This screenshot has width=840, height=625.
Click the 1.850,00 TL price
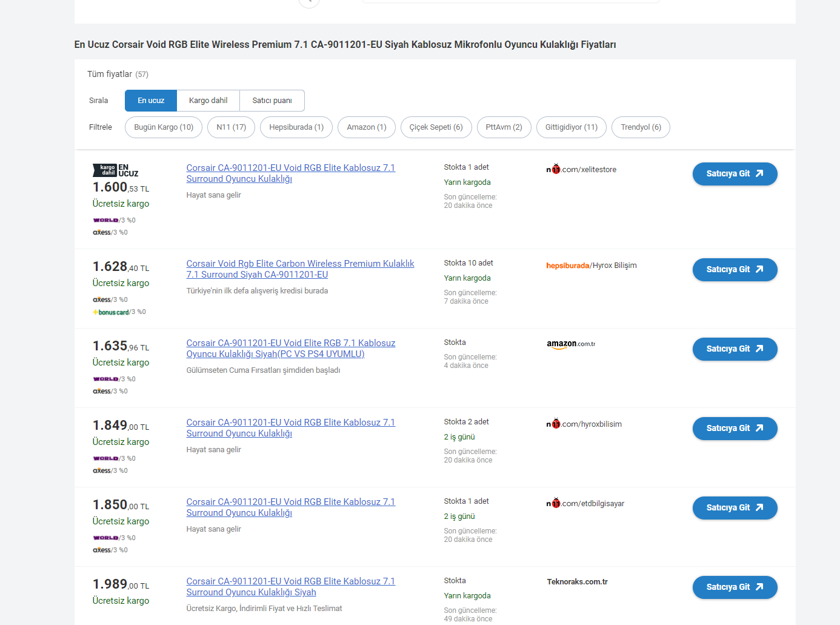coord(121,505)
